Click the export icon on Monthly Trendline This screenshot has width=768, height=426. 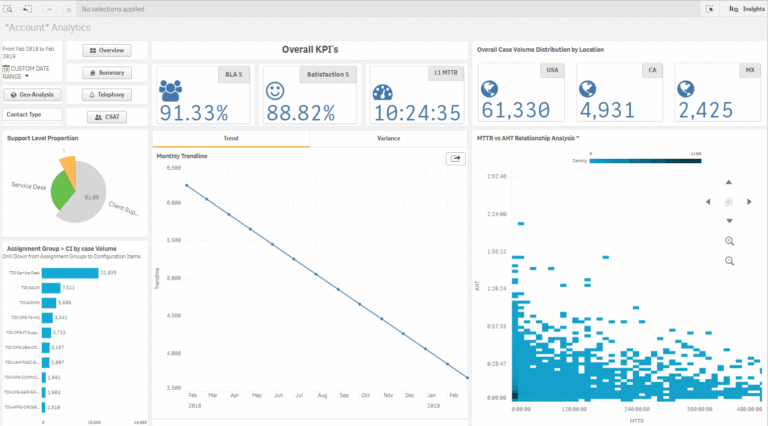[x=456, y=158]
